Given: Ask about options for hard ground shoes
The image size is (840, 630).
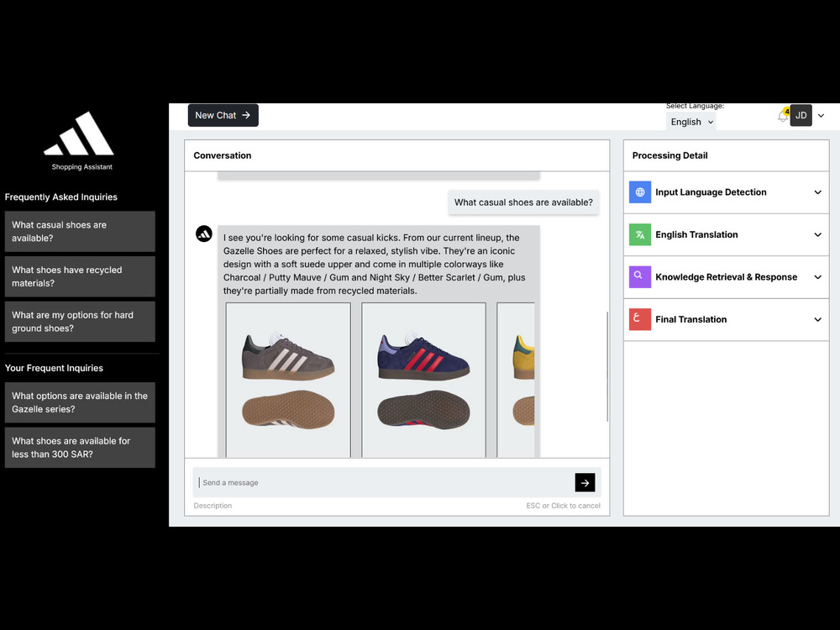Looking at the screenshot, I should coord(80,322).
